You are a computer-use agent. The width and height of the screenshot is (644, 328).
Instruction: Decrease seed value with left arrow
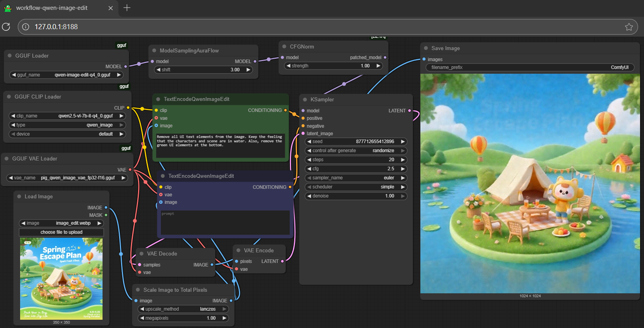[309, 142]
